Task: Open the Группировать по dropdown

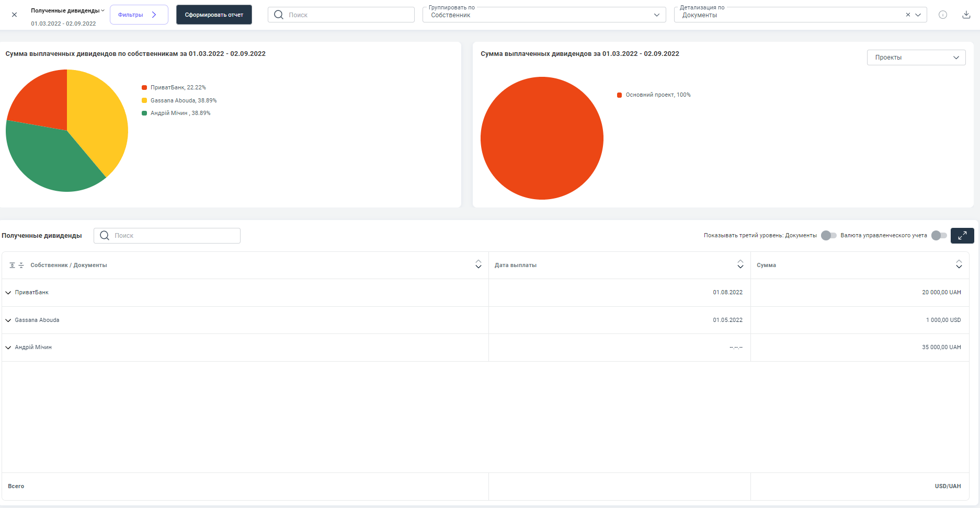Action: 544,15
